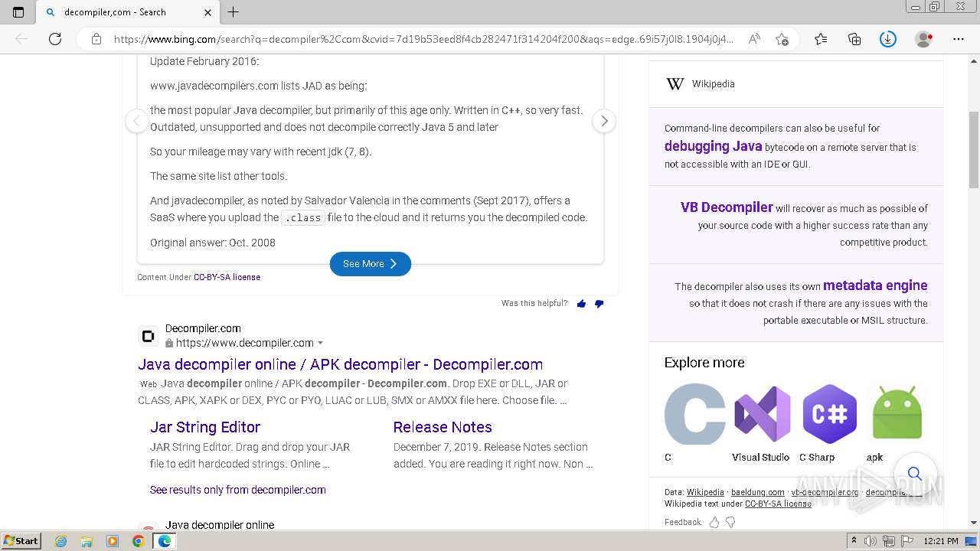The width and height of the screenshot is (980, 551).
Task: Open the volume speaker tray icon
Action: point(872,541)
